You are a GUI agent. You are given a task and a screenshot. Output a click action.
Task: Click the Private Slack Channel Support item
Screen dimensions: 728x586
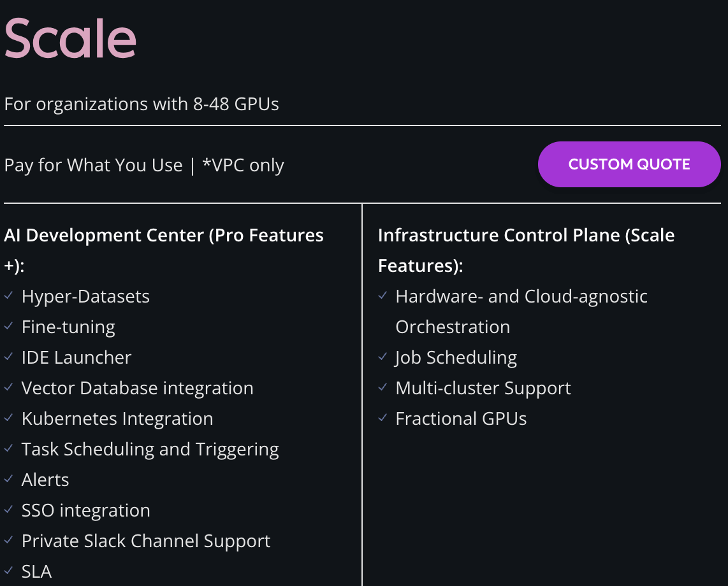[x=146, y=541]
